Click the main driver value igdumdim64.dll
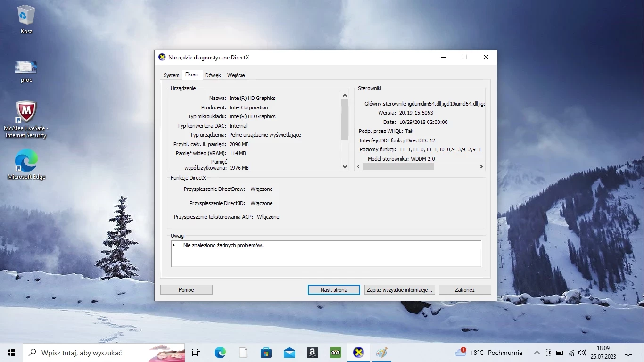Viewport: 644px width, 362px height. click(446, 104)
